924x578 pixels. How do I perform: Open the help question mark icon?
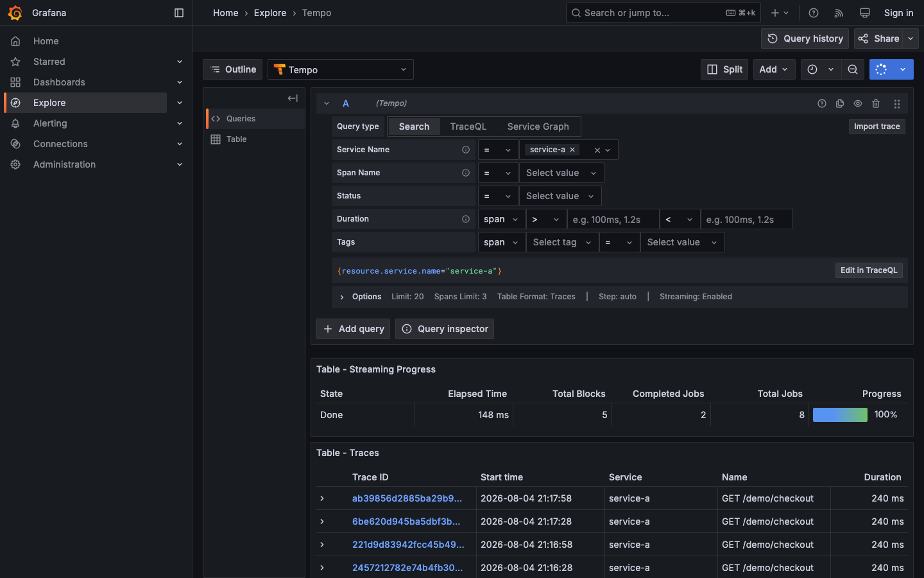(814, 13)
